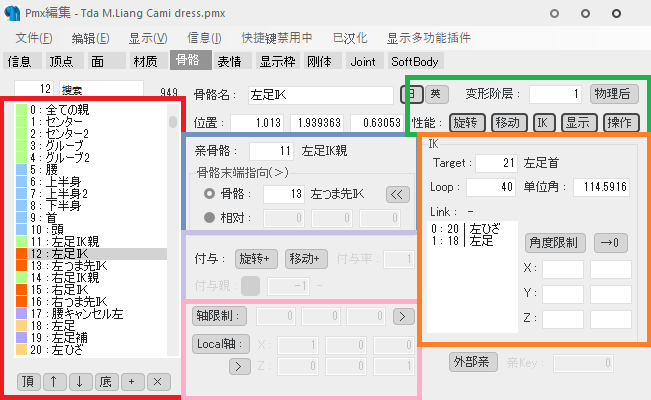
Task: Click the > arrow next to 轴限制 fields
Action: 404,317
